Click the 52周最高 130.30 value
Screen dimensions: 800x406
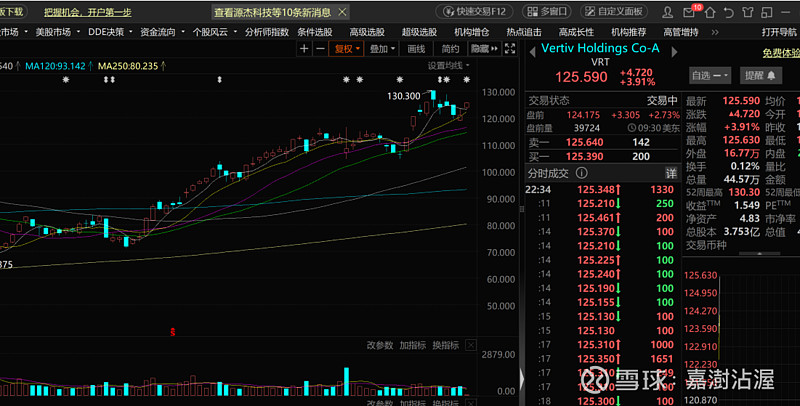(743, 192)
